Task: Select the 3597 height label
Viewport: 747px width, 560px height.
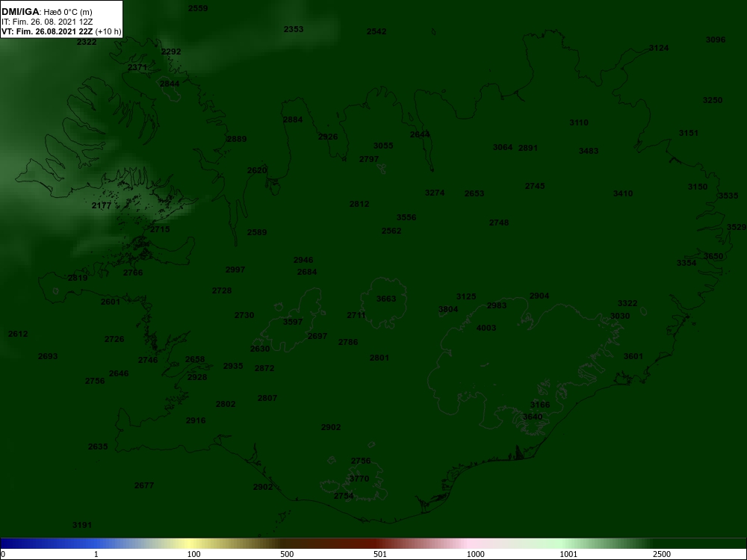Action: point(293,322)
